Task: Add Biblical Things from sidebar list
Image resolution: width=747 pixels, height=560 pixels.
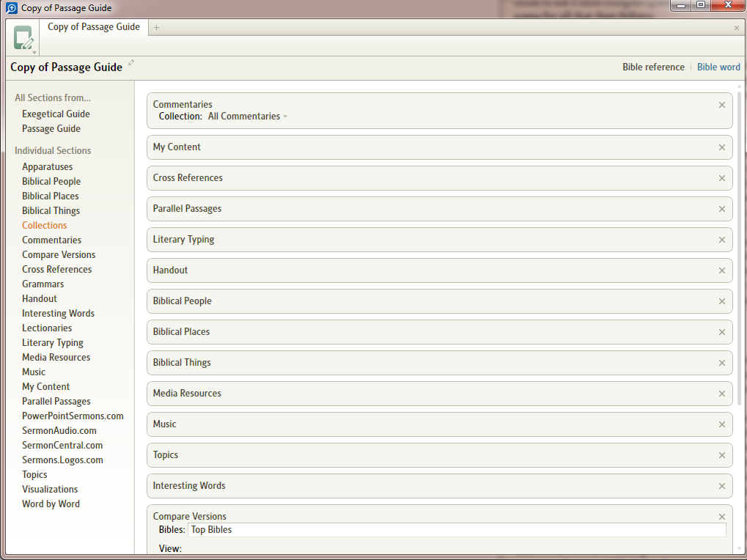Action: [51, 211]
